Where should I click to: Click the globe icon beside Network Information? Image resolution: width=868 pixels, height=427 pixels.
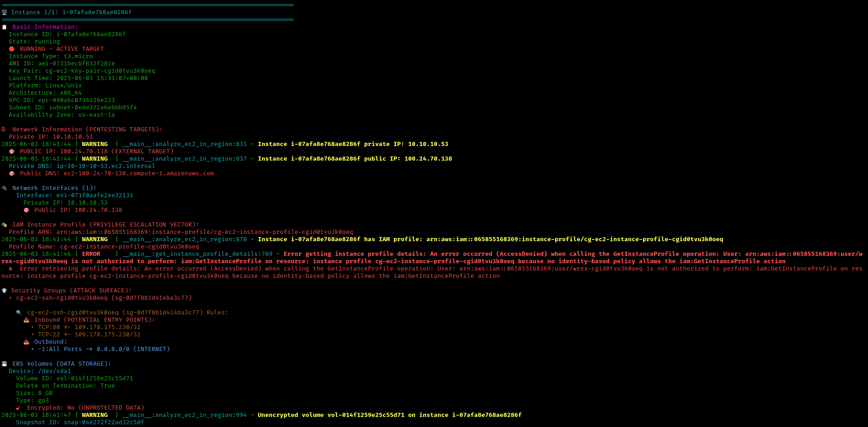(4, 130)
